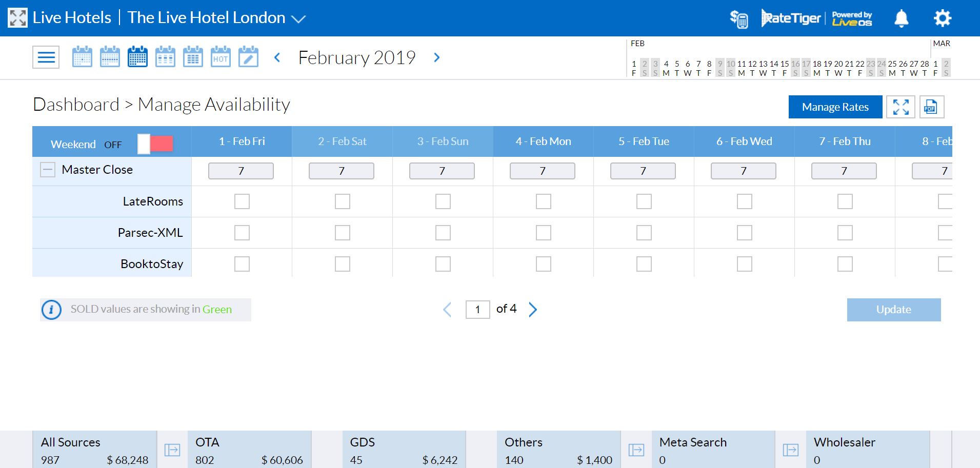Screen dimensions: 980x468
Task: Toggle the Weekend OFF switch
Action: coord(155,144)
